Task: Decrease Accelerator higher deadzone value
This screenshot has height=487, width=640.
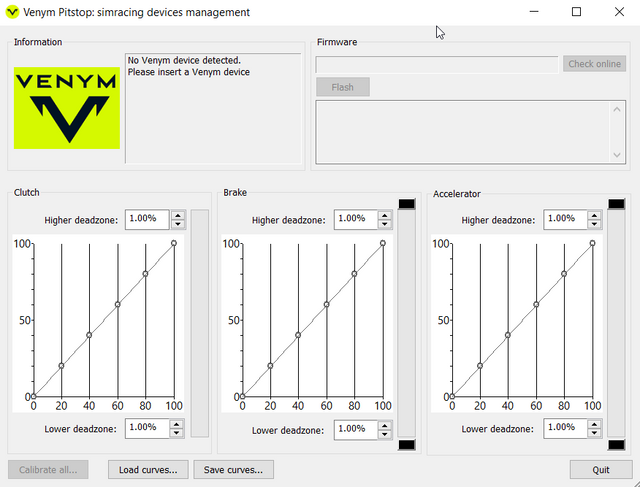Action: coord(594,224)
